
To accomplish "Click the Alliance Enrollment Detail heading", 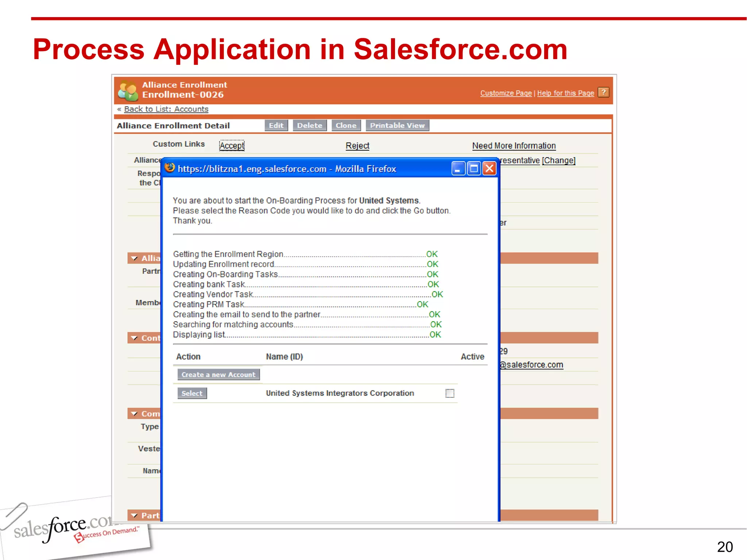I will coord(173,126).
